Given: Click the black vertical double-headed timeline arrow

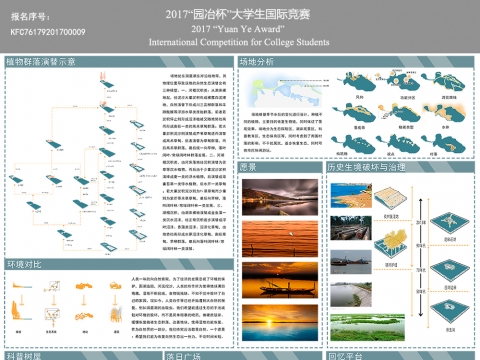Looking at the screenshot, I should [420, 257].
